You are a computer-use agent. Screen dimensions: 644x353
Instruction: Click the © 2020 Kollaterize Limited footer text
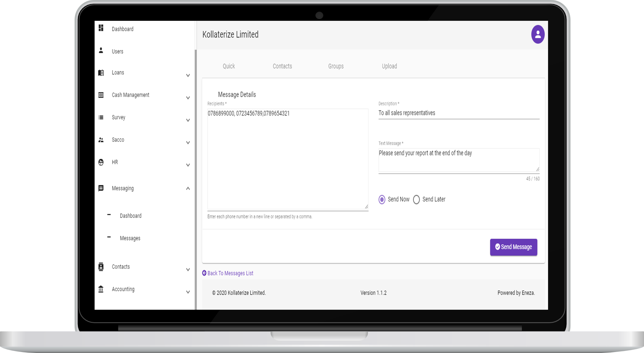pos(239,293)
